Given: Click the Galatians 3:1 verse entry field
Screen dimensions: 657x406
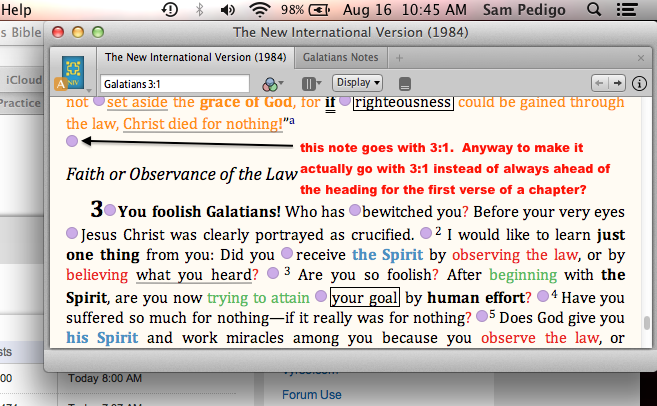Looking at the screenshot, I should pyautogui.click(x=175, y=84).
